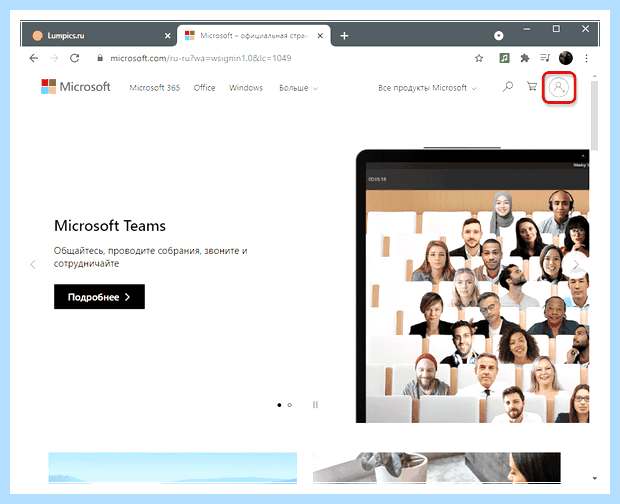Bookmark this page with star icon
The image size is (620, 504).
tap(479, 59)
